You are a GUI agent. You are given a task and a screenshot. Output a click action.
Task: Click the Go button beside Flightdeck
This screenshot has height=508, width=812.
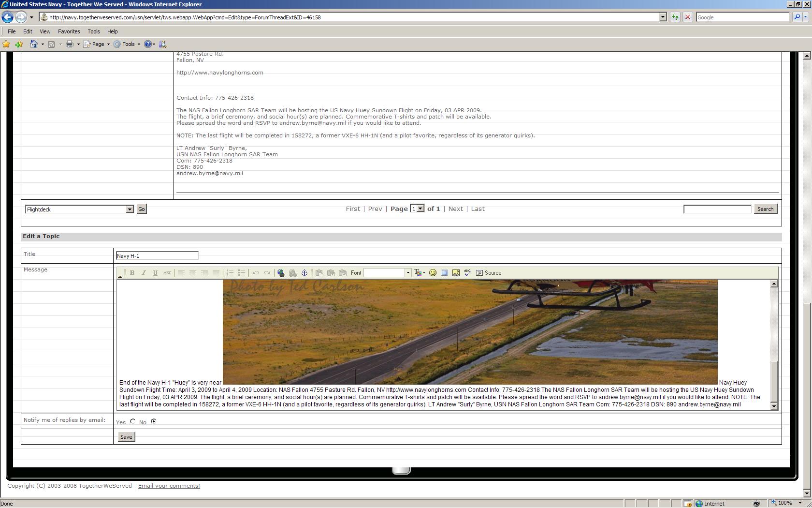click(142, 209)
